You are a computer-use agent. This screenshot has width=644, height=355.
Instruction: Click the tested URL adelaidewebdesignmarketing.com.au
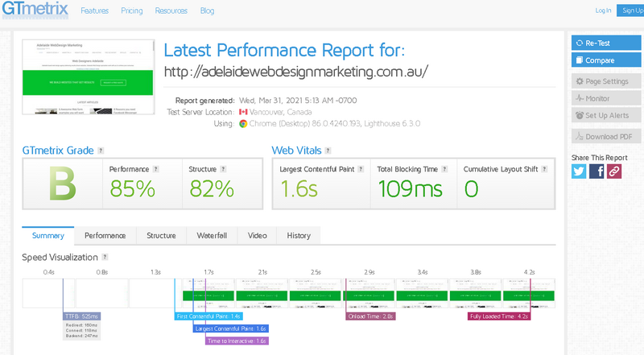295,72
